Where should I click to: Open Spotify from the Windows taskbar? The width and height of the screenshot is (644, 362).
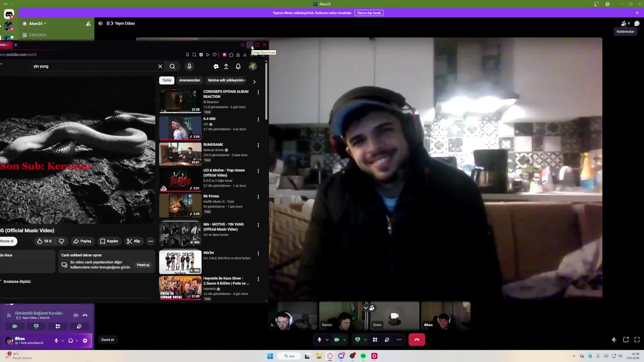pyautogui.click(x=363, y=356)
